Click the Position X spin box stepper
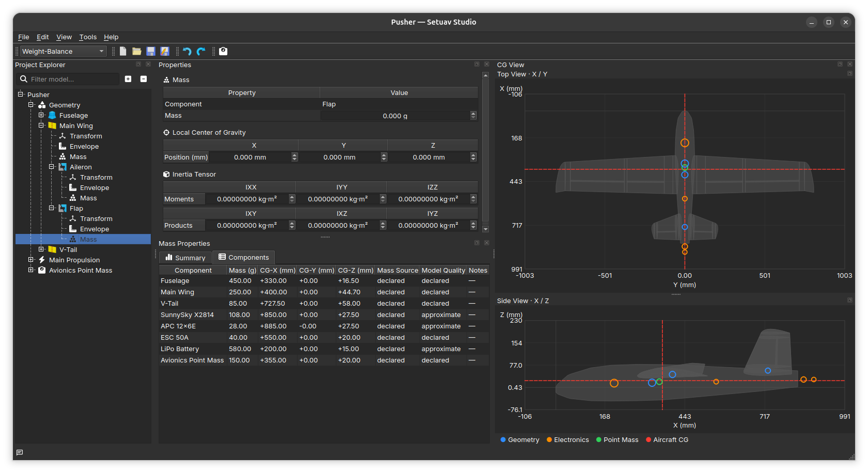868x473 pixels. 295,157
